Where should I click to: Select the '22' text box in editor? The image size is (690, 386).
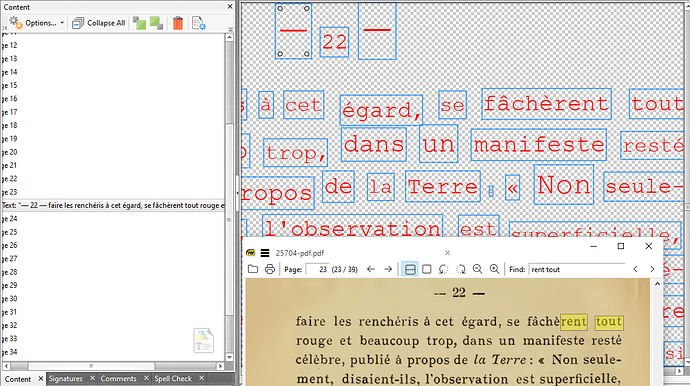pyautogui.click(x=334, y=42)
